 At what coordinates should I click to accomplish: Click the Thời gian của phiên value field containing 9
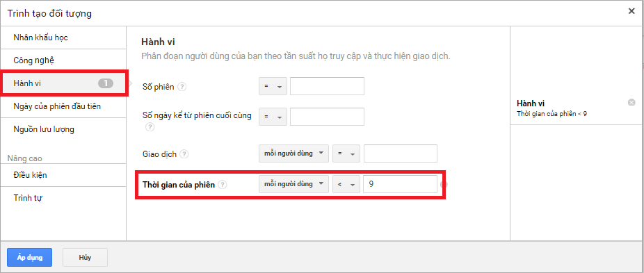(x=401, y=184)
